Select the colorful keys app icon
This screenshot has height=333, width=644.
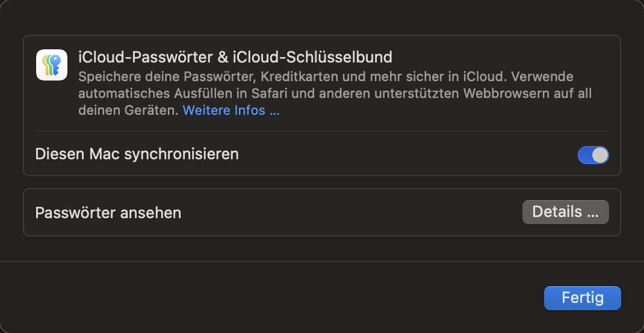pos(52,65)
